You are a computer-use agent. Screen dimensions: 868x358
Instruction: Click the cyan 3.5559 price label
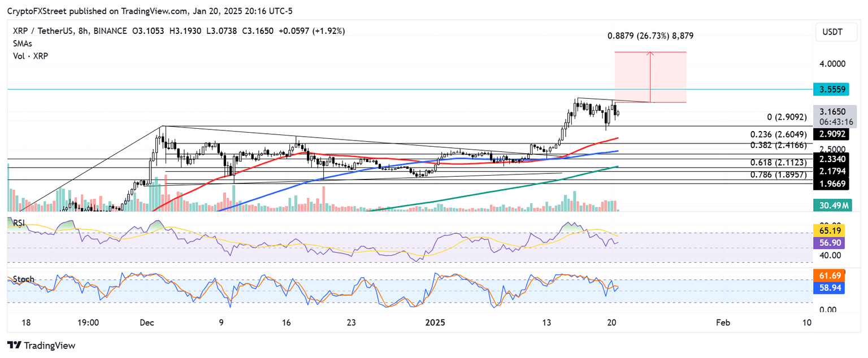click(835, 89)
